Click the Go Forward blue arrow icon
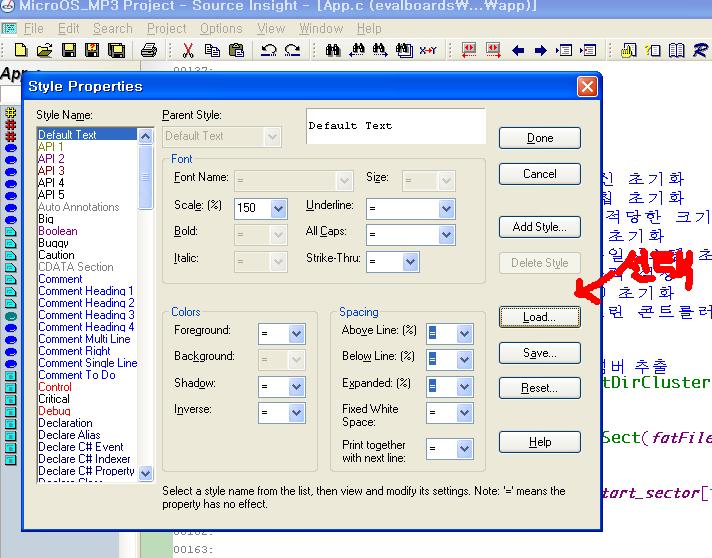 click(x=540, y=50)
